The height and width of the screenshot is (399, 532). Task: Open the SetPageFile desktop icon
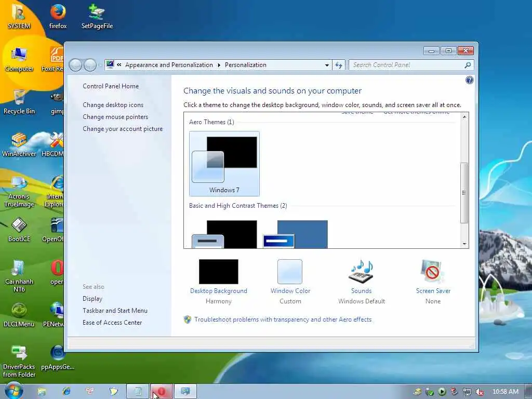97,16
